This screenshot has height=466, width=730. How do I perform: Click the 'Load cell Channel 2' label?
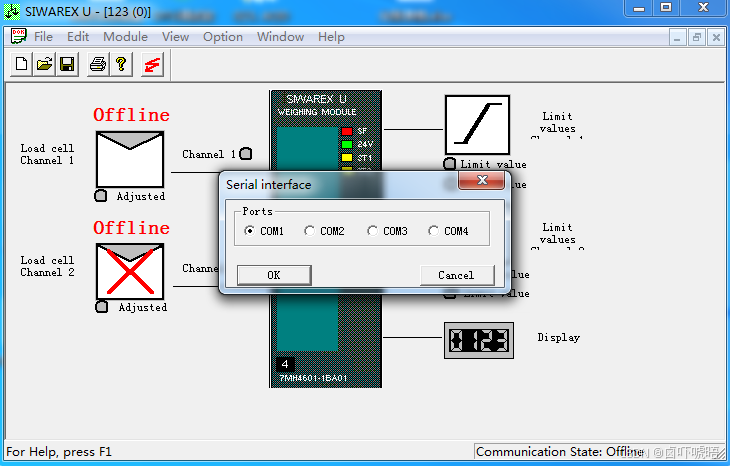pyautogui.click(x=47, y=266)
